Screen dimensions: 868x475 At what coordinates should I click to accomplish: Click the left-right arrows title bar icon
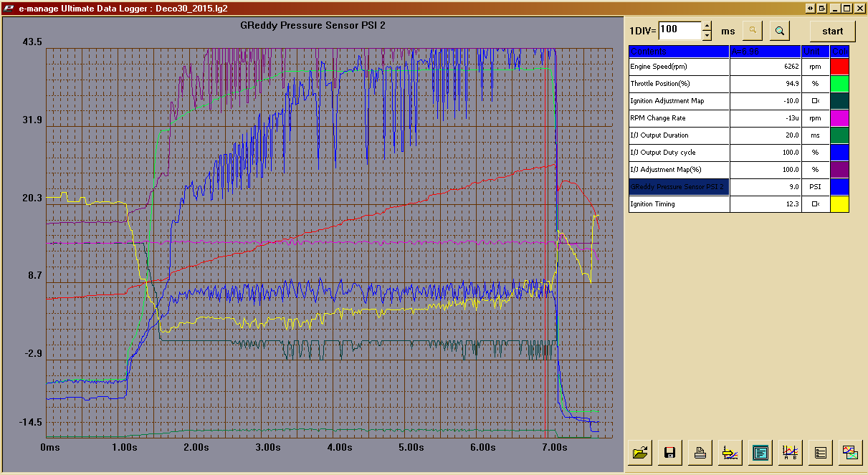[x=811, y=9]
